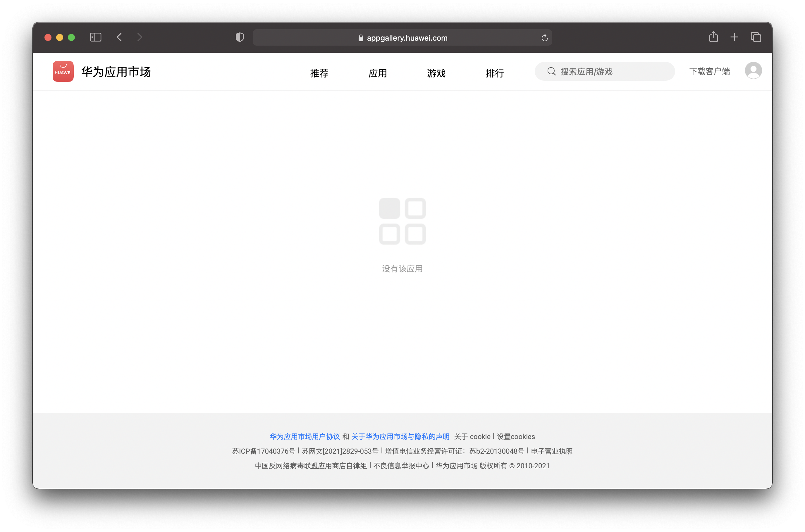Open 增值电信业务经营许可证 link
Viewport: 805px width, 532px height.
coord(454,451)
